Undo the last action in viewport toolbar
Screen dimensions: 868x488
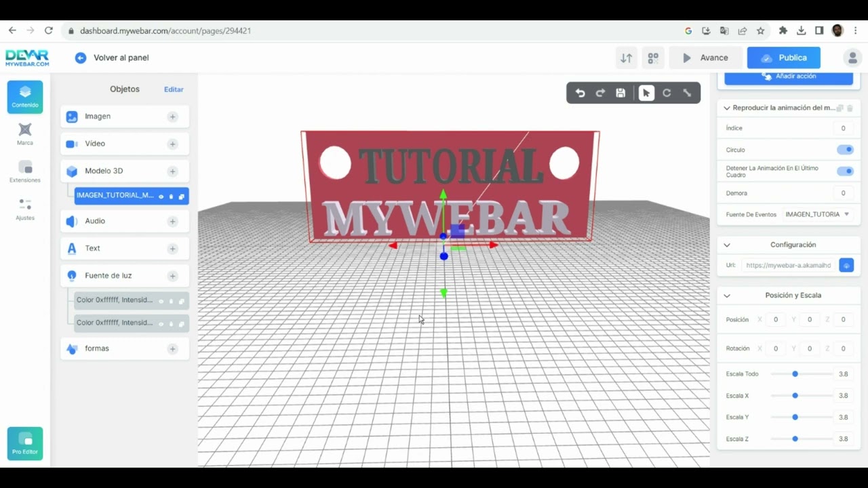coord(580,94)
